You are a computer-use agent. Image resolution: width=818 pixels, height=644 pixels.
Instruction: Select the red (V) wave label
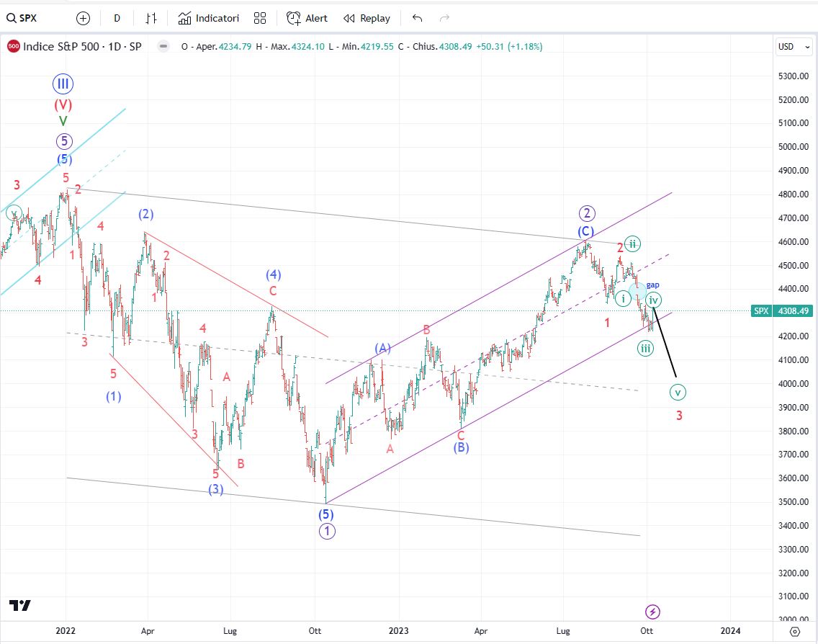click(63, 105)
